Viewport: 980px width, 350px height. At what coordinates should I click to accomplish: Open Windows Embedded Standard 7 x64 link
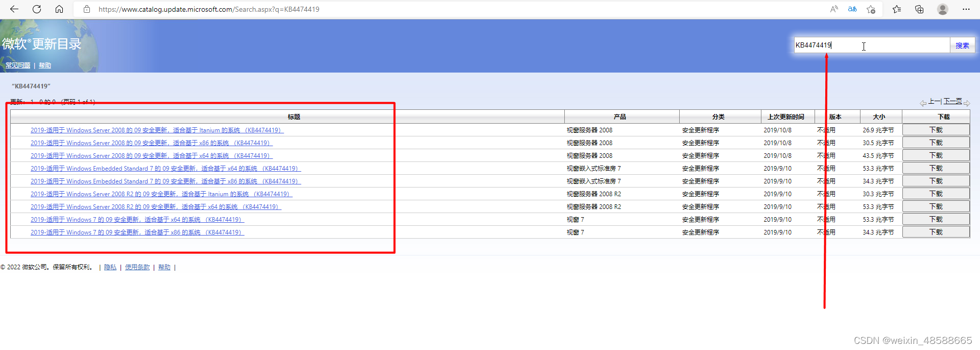coord(165,169)
